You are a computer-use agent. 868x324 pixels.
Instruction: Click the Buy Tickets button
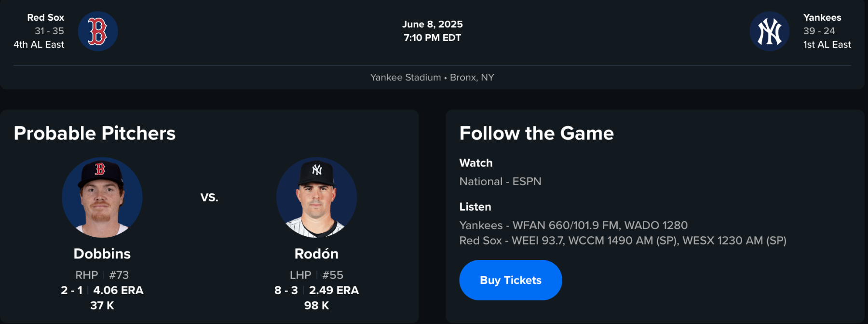[x=511, y=280]
